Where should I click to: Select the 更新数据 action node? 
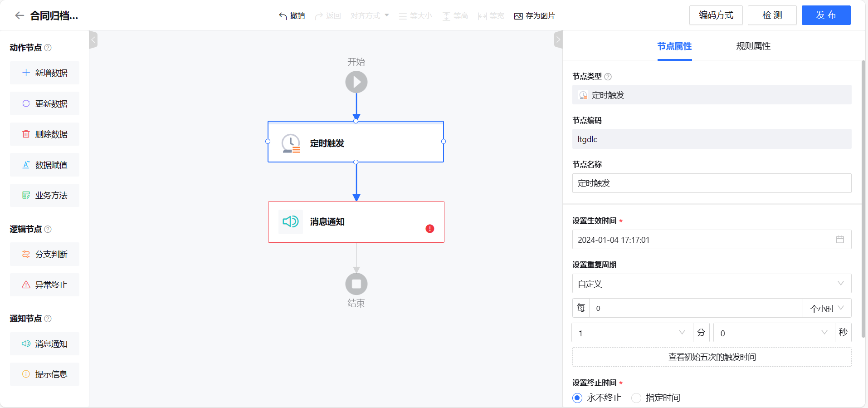[x=44, y=103]
